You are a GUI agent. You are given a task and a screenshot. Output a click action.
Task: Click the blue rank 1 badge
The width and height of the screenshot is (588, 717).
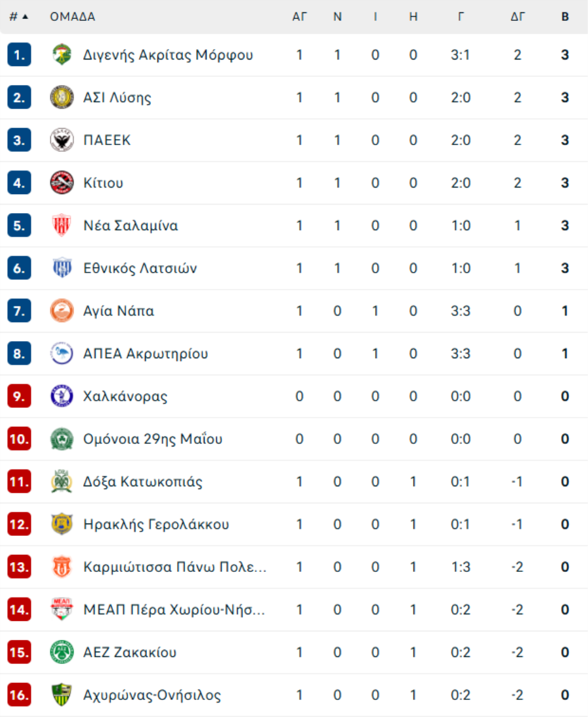[x=19, y=55]
